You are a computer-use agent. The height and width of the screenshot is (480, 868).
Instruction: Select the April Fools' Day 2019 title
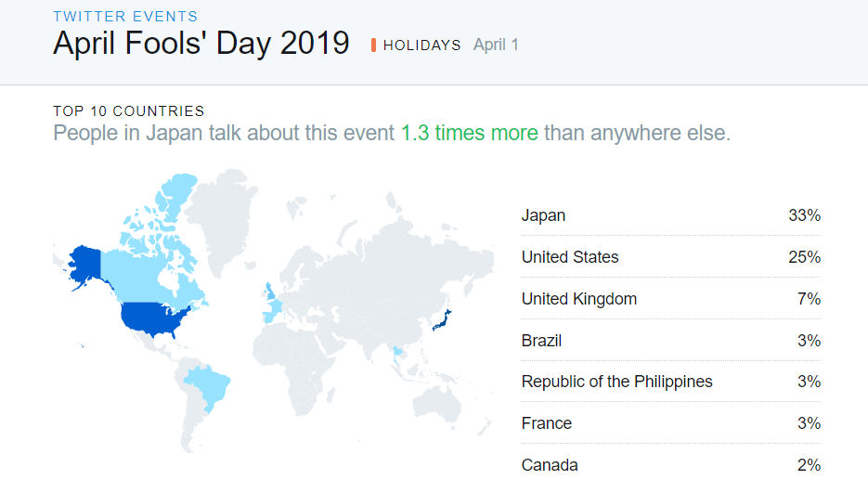201,44
